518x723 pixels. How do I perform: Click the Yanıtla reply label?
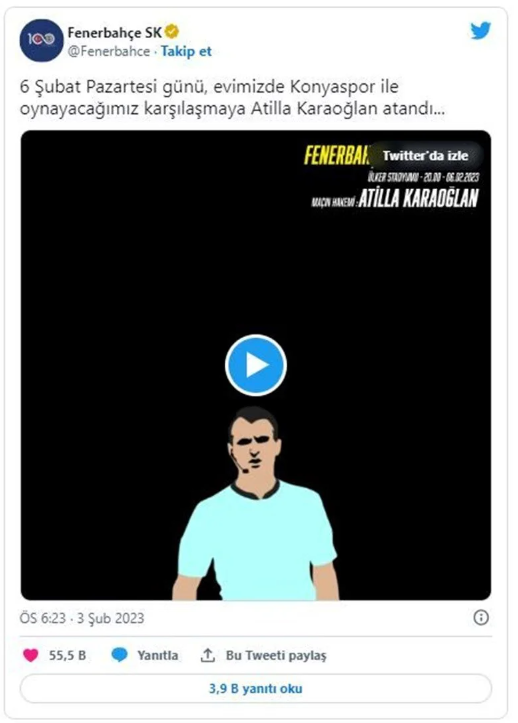point(157,655)
